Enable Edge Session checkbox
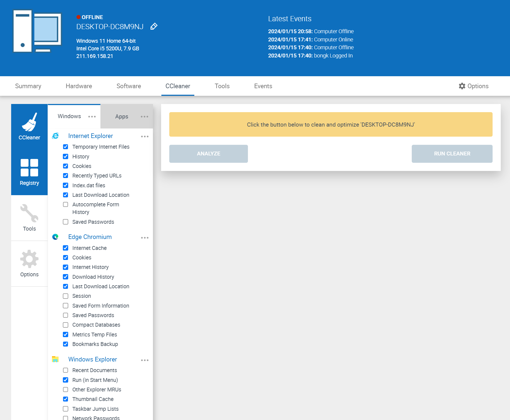The width and height of the screenshot is (510, 420). point(66,296)
